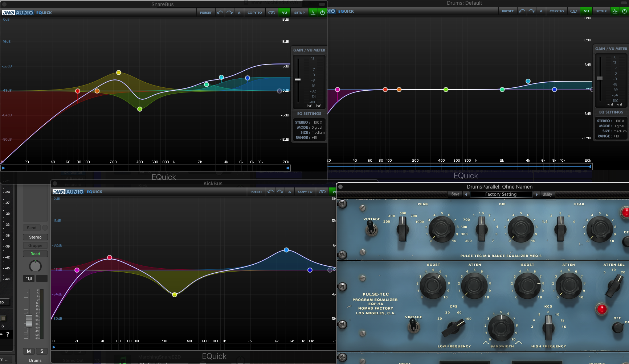Image resolution: width=629 pixels, height=364 pixels.
Task: Click EQP-1A BANDWIDTH knob
Action: (501, 328)
